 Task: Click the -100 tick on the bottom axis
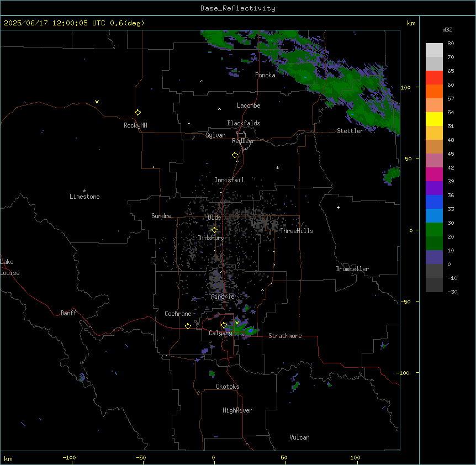pyautogui.click(x=70, y=457)
